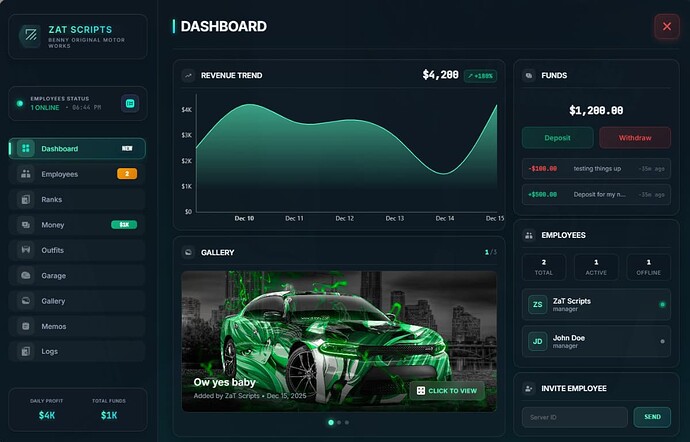Screen dimensions: 690x442
Task: Click the NEW badge on Dashboard
Action: tap(127, 148)
